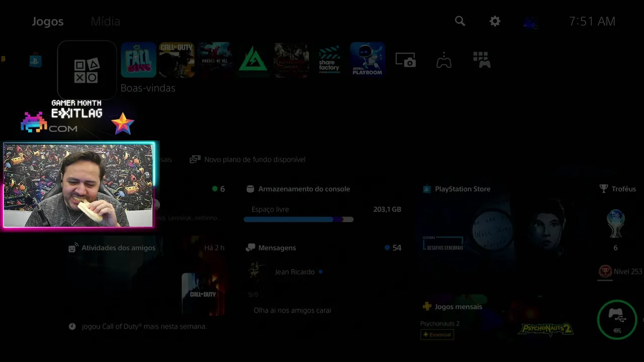Viewport: 644px width, 362px height.
Task: Click the Jogos mensais heading
Action: [458, 307]
